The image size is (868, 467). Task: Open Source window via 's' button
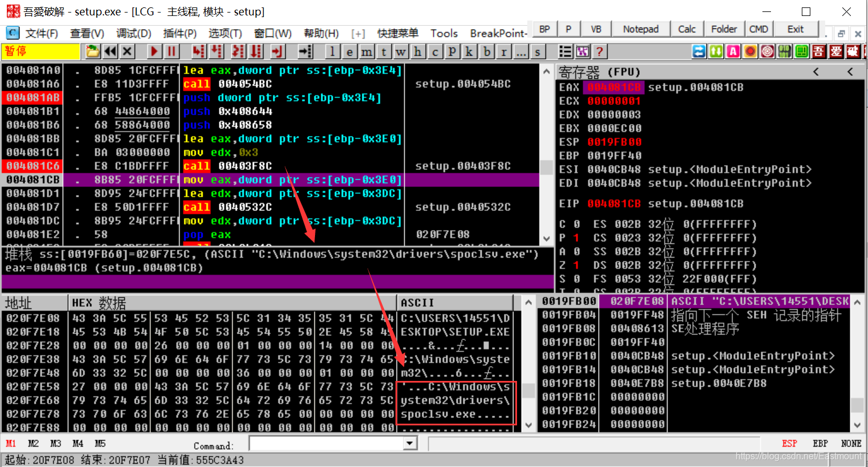click(538, 51)
